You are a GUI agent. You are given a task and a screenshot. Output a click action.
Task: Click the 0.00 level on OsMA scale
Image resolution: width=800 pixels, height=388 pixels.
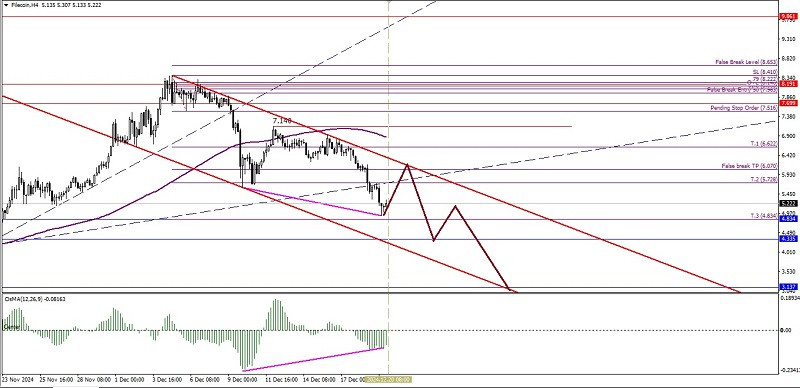tap(786, 330)
